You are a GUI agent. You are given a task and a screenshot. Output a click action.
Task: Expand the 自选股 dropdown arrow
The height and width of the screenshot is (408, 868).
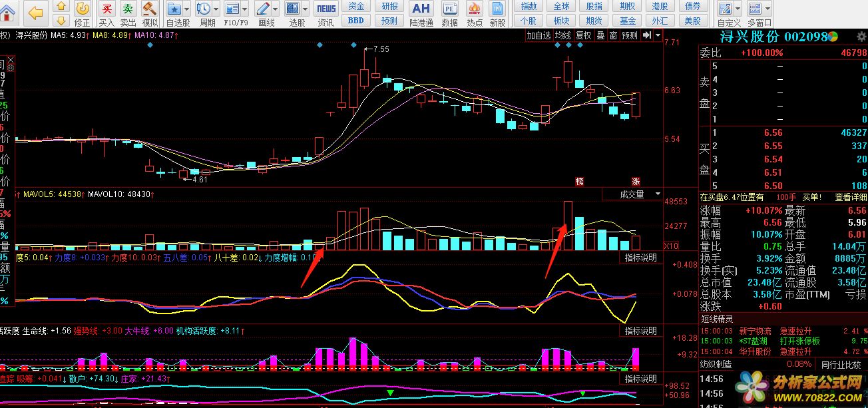point(186,9)
